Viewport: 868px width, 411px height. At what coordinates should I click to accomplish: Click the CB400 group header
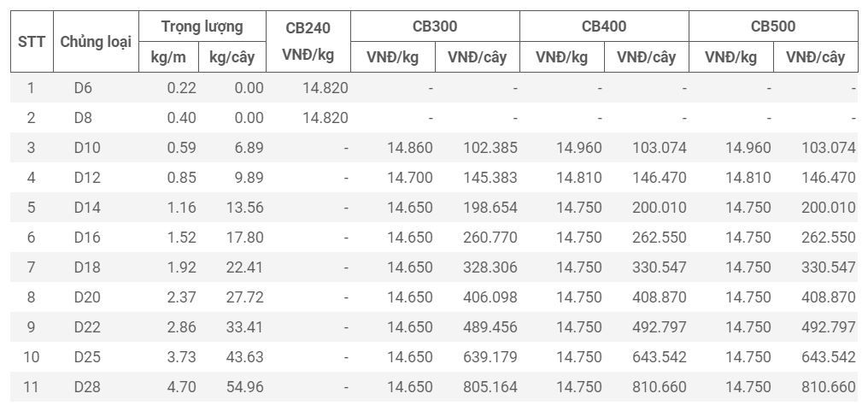(604, 26)
